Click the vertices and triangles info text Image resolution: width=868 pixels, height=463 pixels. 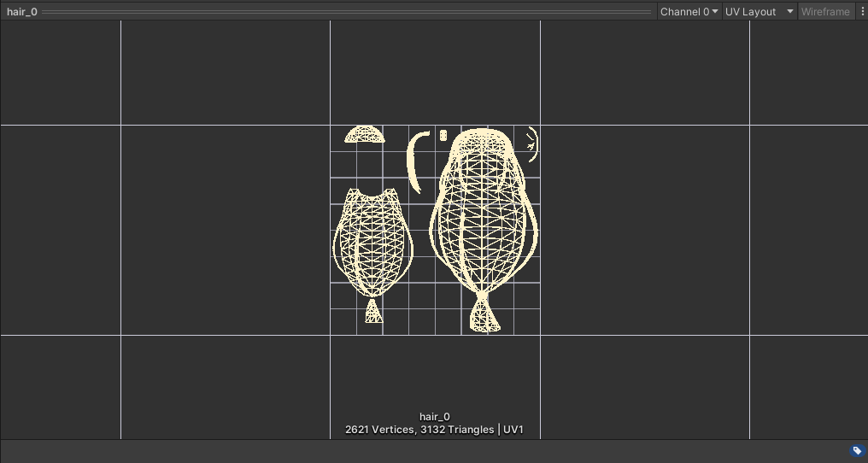(435, 429)
